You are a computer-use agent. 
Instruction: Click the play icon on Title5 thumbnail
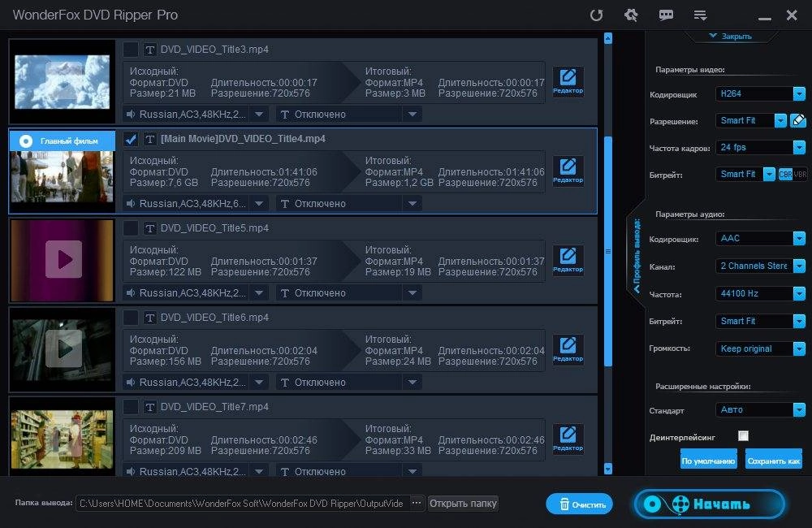pyautogui.click(x=63, y=259)
